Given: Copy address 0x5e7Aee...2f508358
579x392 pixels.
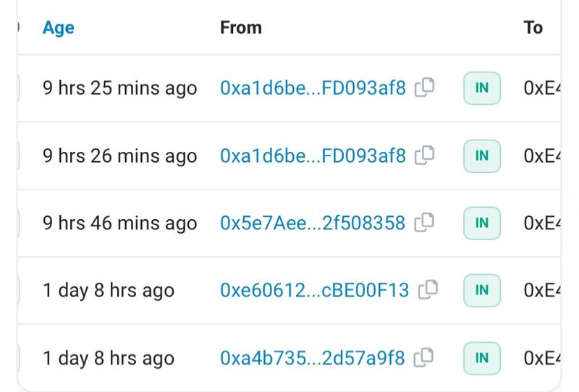Looking at the screenshot, I should pos(425,223).
